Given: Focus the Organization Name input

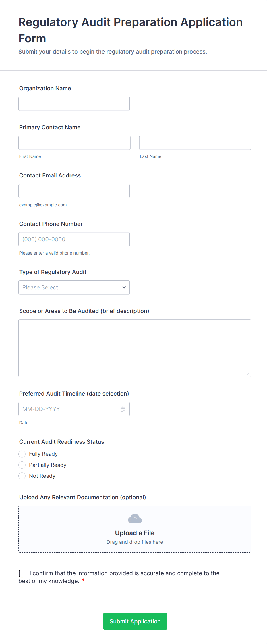Looking at the screenshot, I should point(74,104).
